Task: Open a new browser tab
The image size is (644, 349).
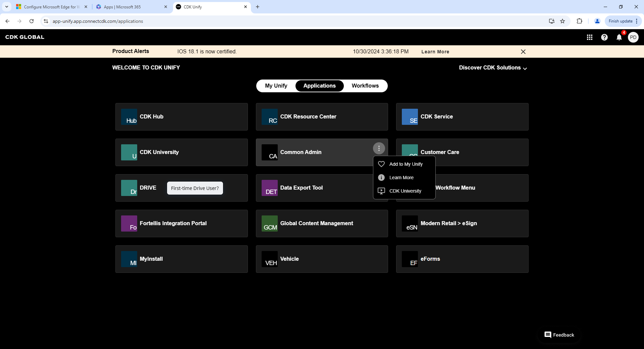Action: tap(258, 7)
